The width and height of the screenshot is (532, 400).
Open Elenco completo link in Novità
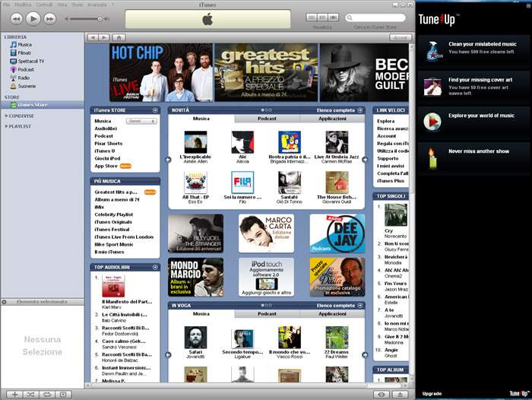coord(336,110)
